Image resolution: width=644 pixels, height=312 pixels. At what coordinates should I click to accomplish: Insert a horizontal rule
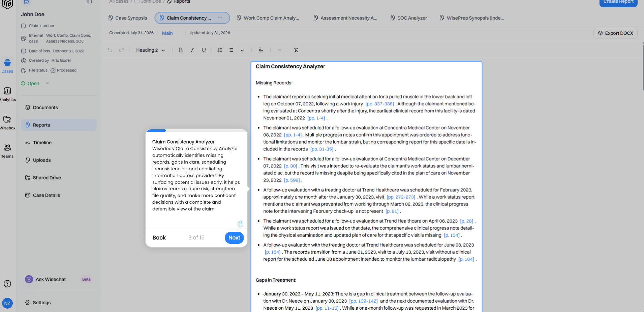[x=280, y=50]
